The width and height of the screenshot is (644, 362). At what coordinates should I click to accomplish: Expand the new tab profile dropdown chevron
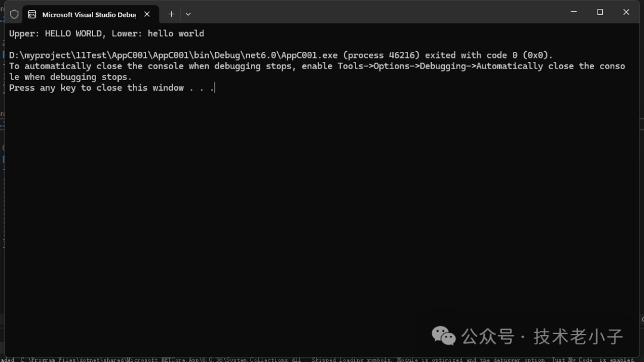click(x=188, y=14)
